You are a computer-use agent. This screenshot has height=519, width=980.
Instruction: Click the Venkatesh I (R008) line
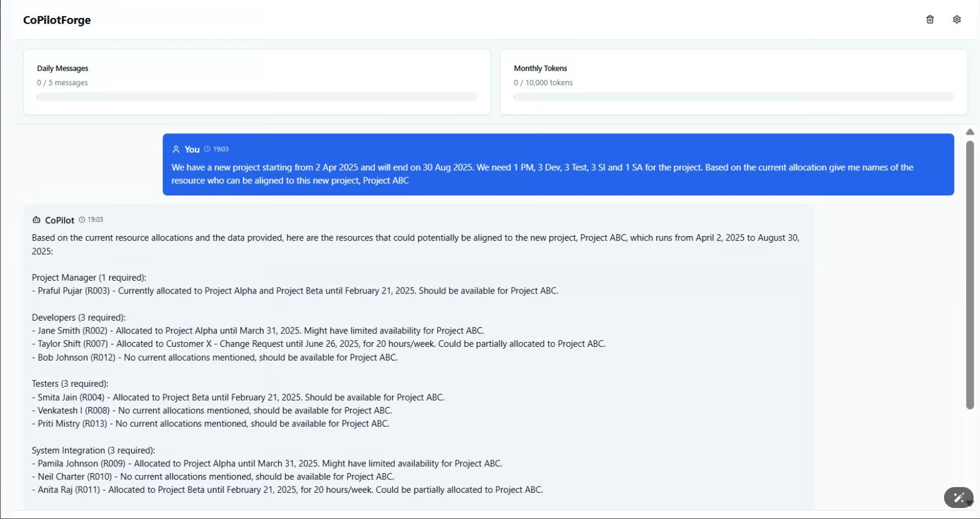(x=212, y=411)
